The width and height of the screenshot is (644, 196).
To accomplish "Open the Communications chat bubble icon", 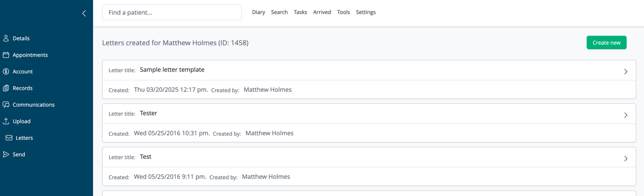I will tap(6, 105).
